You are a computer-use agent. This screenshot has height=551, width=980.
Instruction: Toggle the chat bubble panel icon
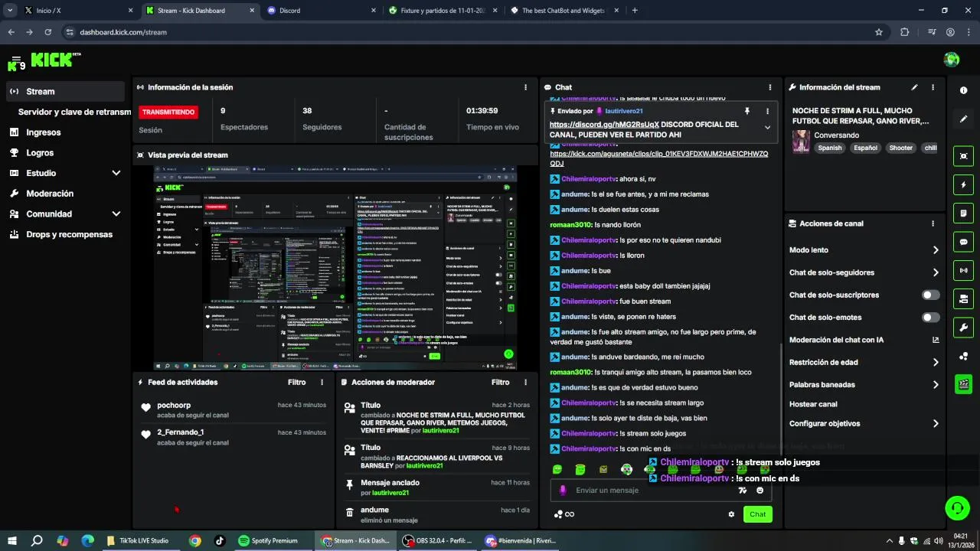point(963,242)
